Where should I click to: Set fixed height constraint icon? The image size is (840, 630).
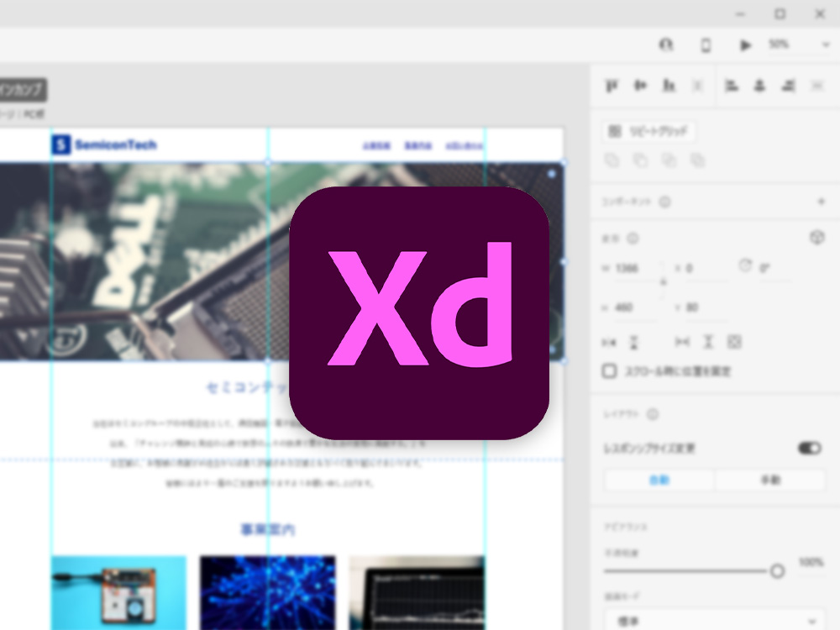click(708, 342)
